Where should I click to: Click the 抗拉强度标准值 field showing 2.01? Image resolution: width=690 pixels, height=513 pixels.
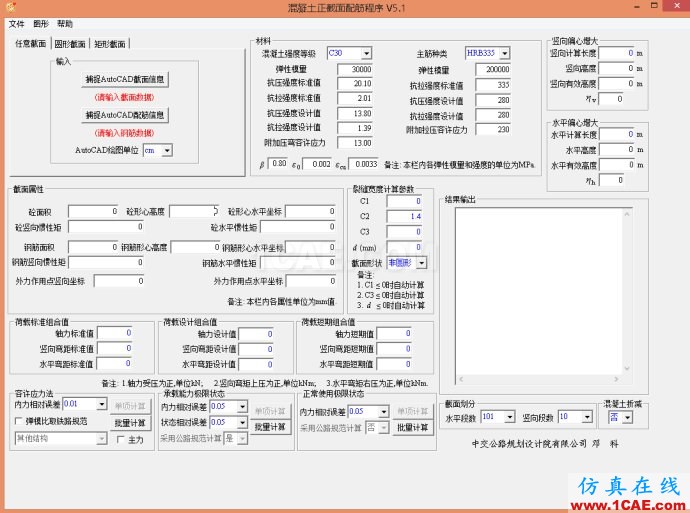tap(355, 98)
